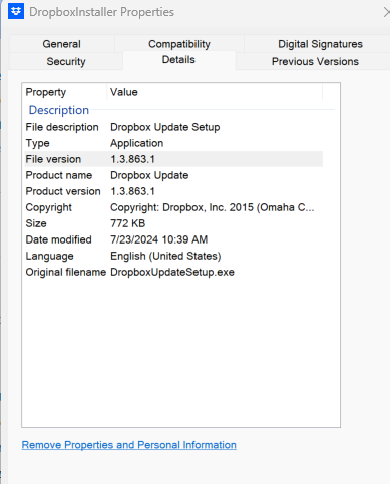The width and height of the screenshot is (390, 484).
Task: Select the File description property row
Action: [x=173, y=127]
